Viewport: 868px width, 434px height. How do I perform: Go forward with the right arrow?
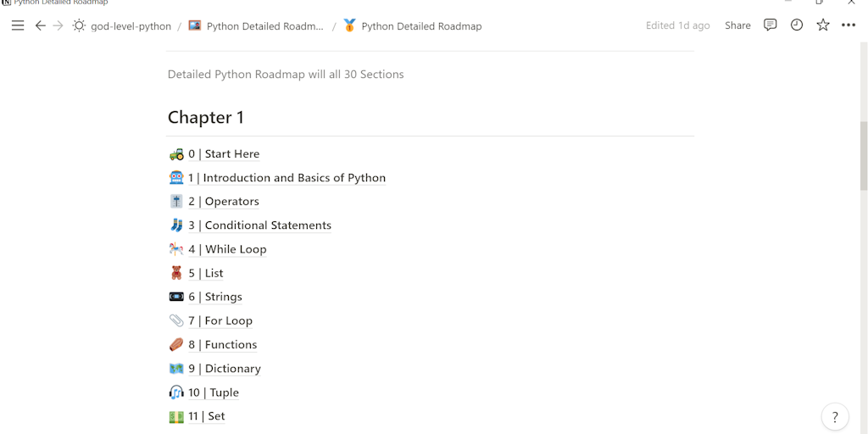pos(58,25)
